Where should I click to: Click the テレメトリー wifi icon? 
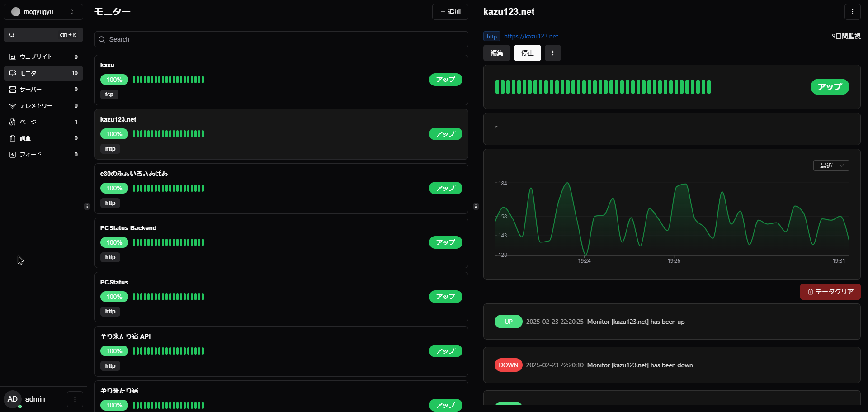coord(13,106)
